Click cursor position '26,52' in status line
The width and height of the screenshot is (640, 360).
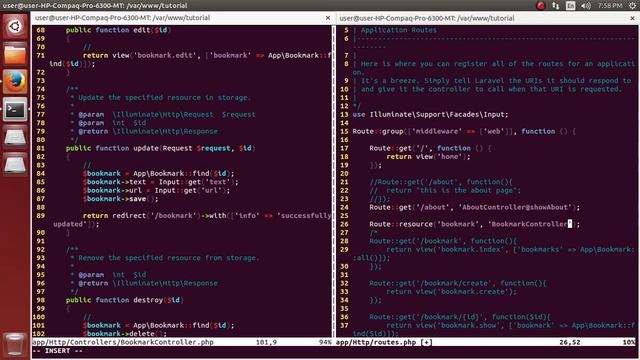tap(569, 342)
